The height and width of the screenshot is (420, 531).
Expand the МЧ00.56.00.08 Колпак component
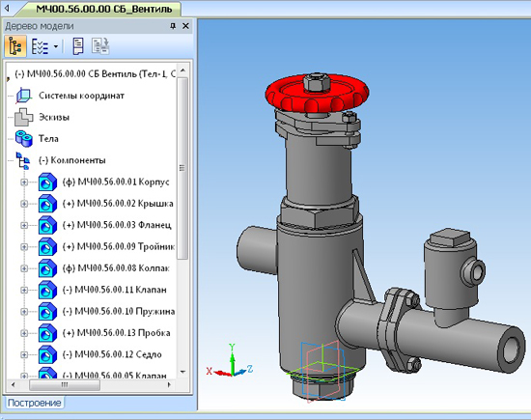point(24,268)
